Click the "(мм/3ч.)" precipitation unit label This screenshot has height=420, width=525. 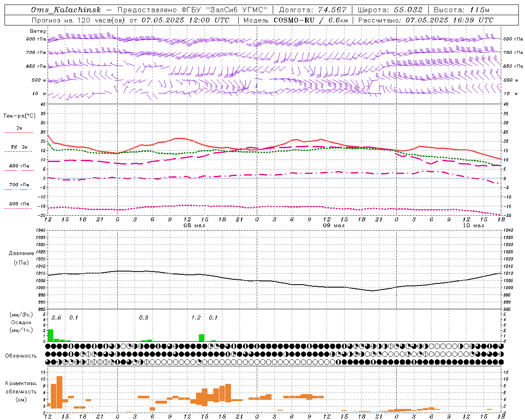[x=21, y=315]
